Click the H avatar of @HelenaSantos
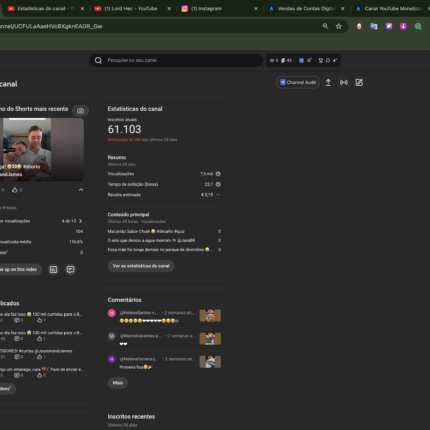The height and width of the screenshot is (430, 430). (112, 313)
